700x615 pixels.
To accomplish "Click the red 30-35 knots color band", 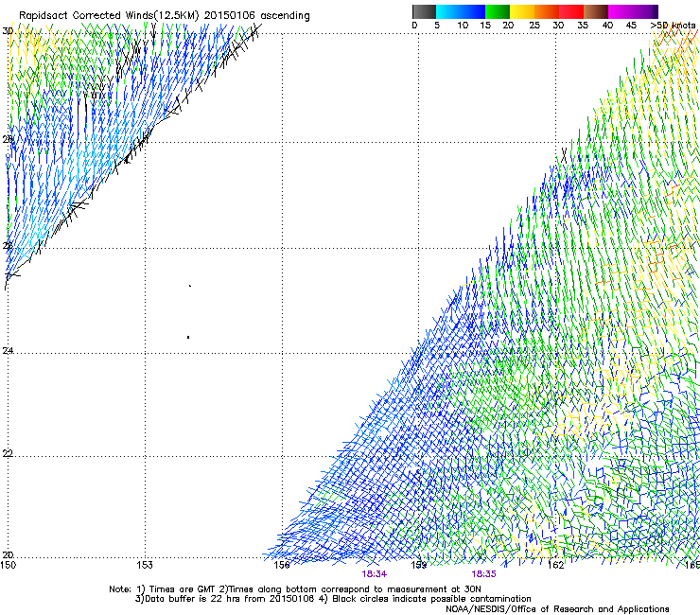I will [571, 11].
